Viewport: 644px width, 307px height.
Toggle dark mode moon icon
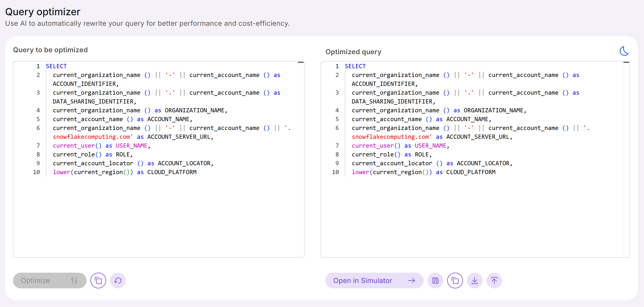623,51
